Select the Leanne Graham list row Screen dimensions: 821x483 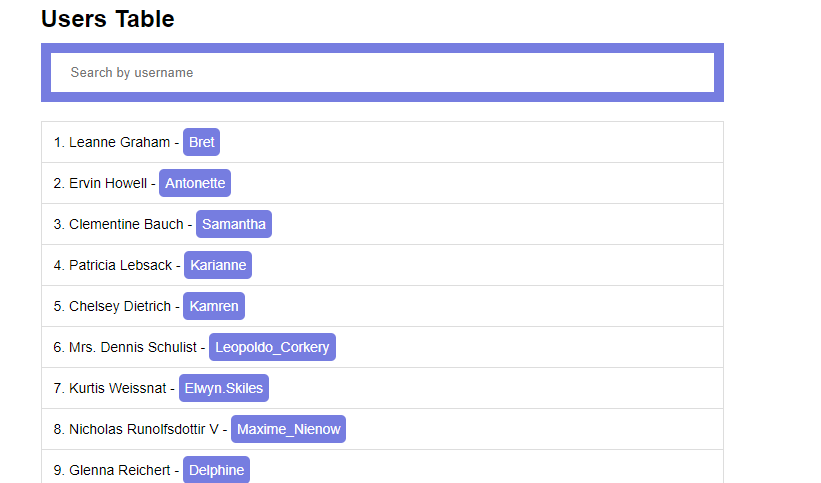click(119, 142)
